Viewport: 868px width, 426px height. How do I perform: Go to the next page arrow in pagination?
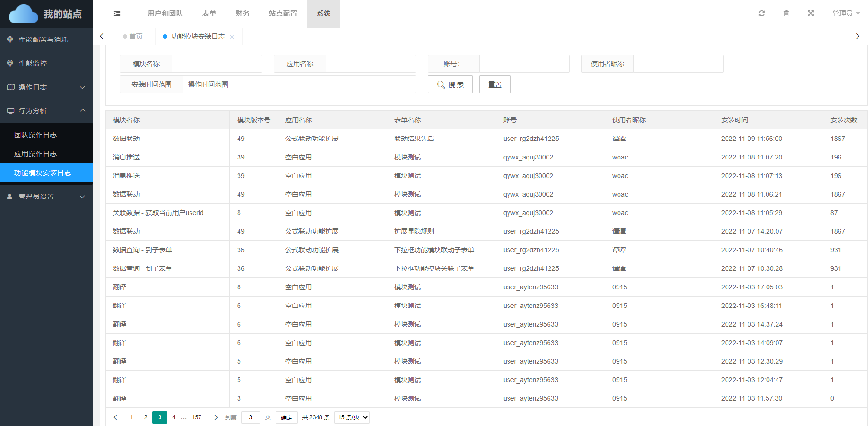(216, 417)
